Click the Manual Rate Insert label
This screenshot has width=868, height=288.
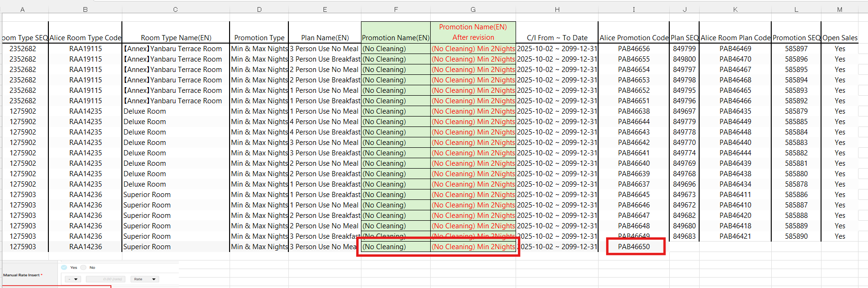[23, 275]
